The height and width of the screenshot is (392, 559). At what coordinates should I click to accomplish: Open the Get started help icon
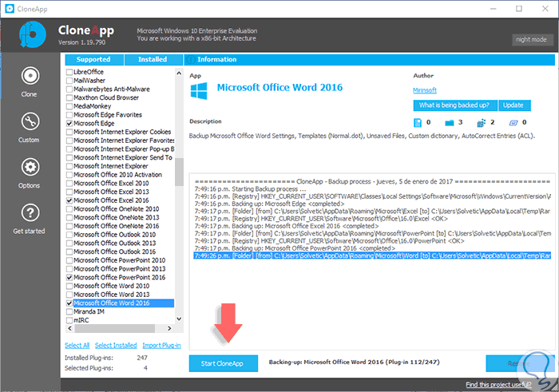(30, 212)
